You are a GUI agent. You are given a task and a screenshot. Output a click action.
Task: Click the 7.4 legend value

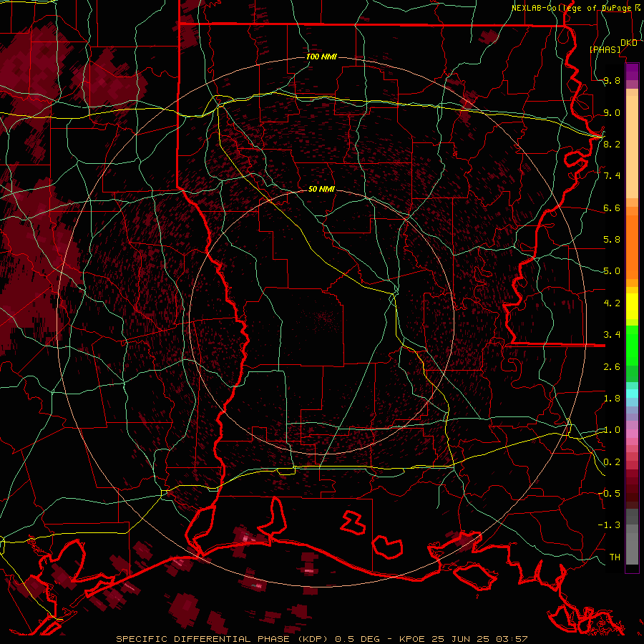pos(612,176)
